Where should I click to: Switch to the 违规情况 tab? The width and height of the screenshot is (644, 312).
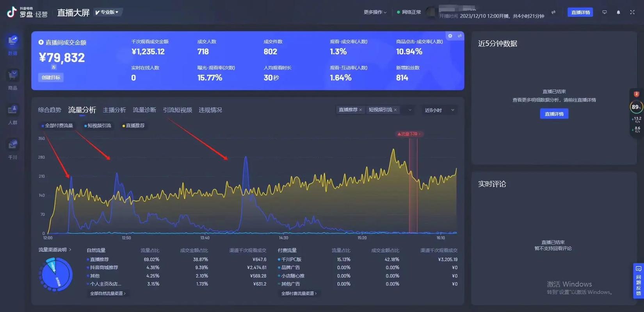210,110
